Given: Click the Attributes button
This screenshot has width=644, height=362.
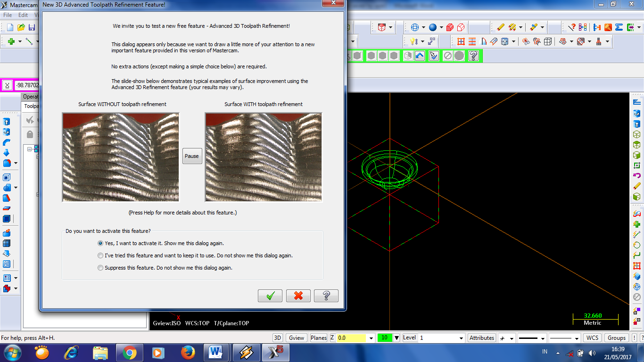Looking at the screenshot, I should [482, 338].
